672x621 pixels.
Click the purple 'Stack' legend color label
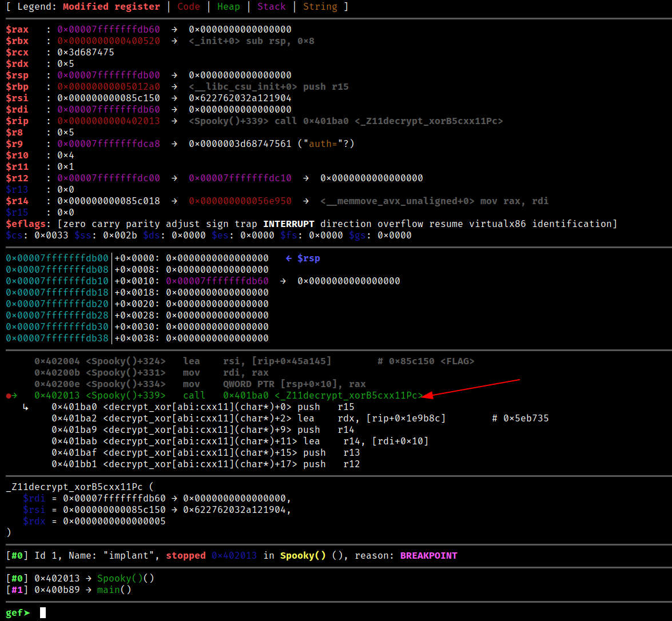(x=271, y=7)
